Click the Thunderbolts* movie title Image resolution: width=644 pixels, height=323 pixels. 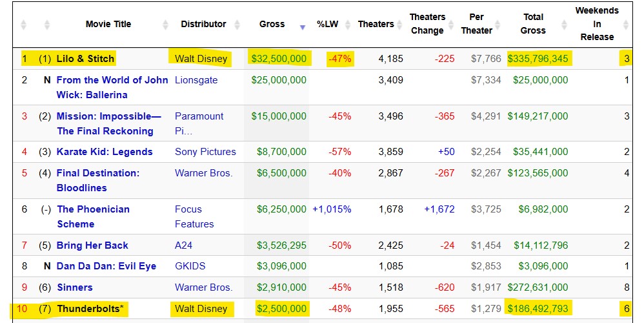pyautogui.click(x=90, y=309)
